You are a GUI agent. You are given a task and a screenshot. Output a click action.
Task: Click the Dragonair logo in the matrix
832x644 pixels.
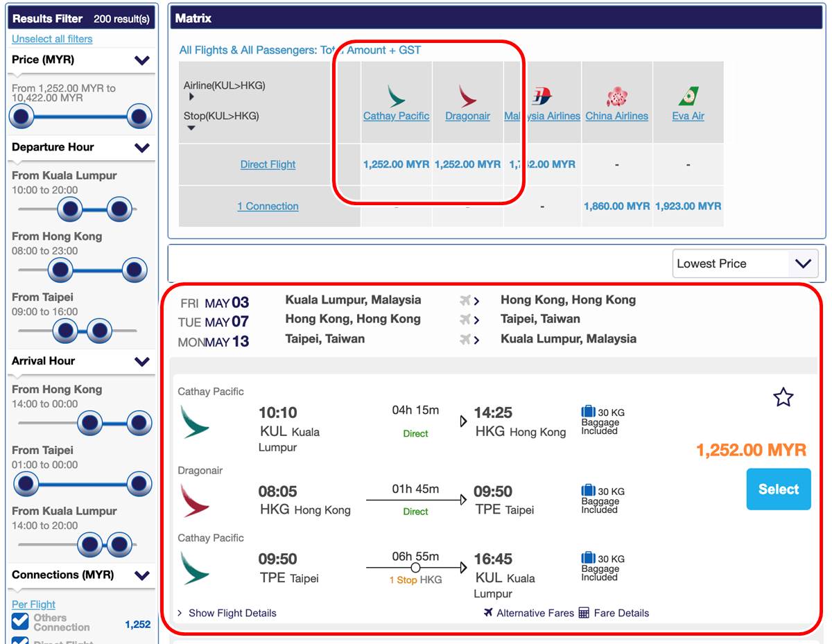[468, 96]
